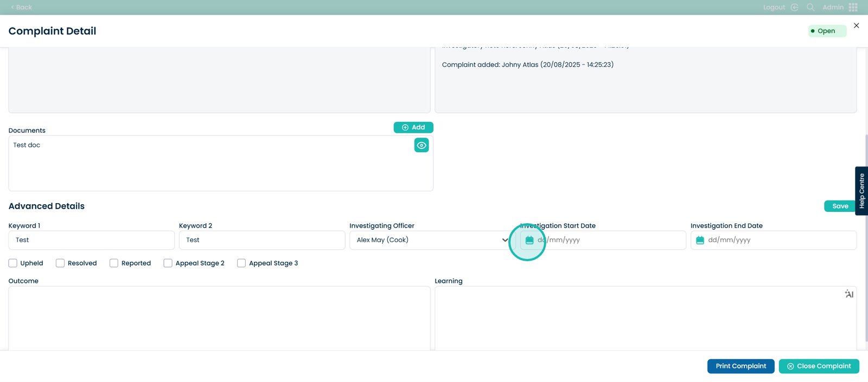This screenshot has width=868, height=382.
Task: Open the Open status badge
Action: pos(826,31)
